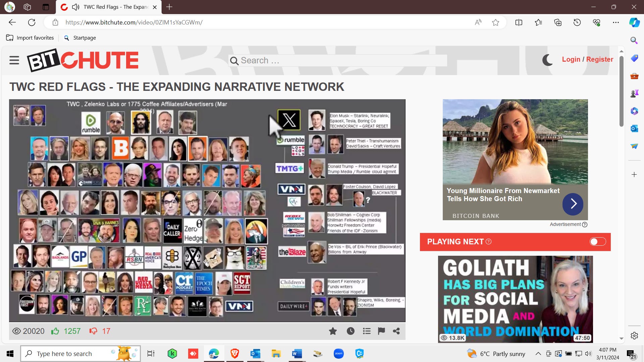Image resolution: width=644 pixels, height=362 pixels.
Task: Open Edge sidebar settings gear
Action: (634, 336)
